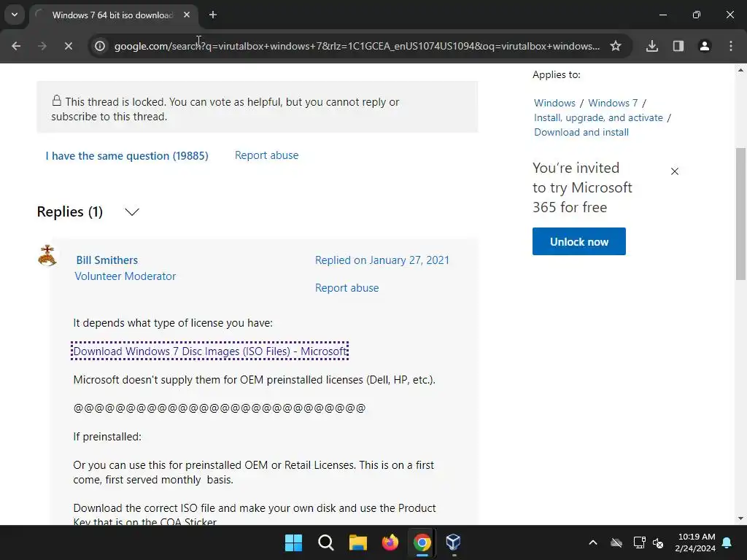Open the clock and date 10:19 AM
The image size is (747, 560).
pyautogui.click(x=695, y=542)
